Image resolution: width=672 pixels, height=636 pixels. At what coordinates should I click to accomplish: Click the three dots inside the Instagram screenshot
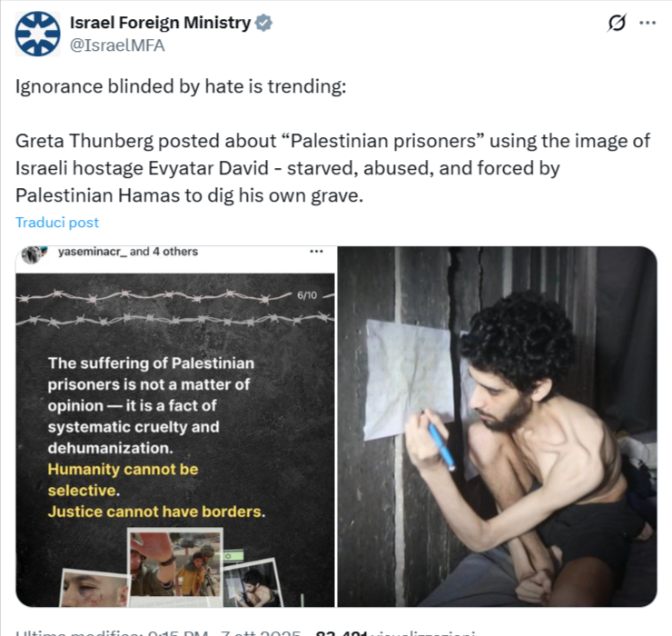316,252
